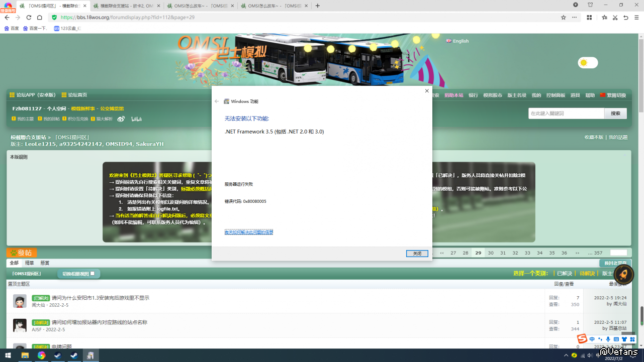
Task: Click the 关闭 button in the dialog
Action: click(x=417, y=254)
